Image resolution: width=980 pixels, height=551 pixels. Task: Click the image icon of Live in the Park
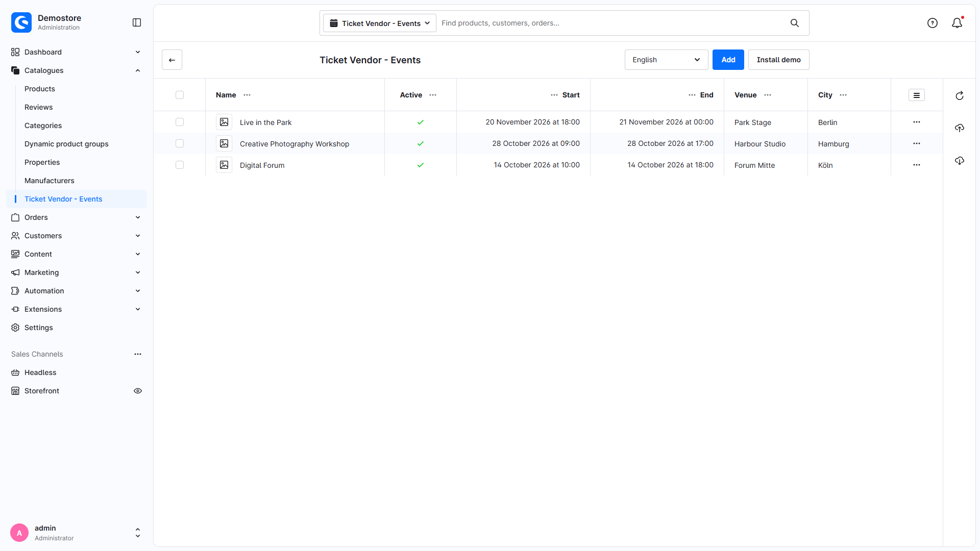(224, 122)
